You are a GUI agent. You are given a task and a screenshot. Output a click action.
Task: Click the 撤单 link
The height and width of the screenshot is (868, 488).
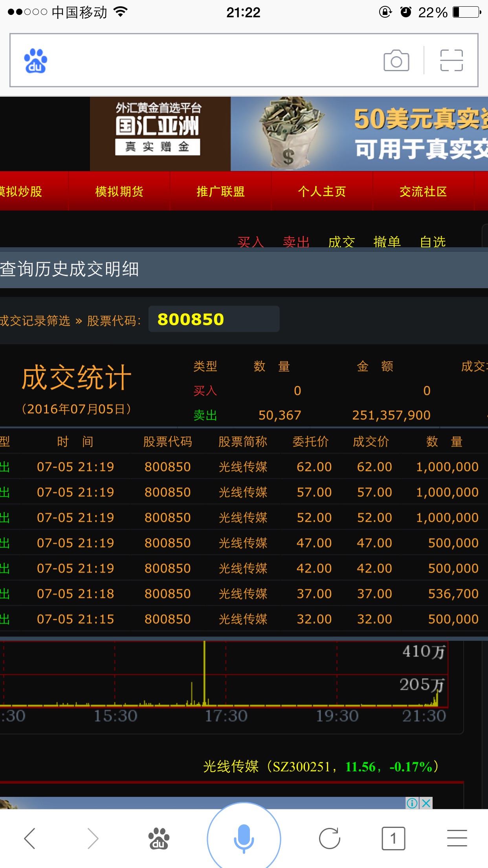coord(387,241)
